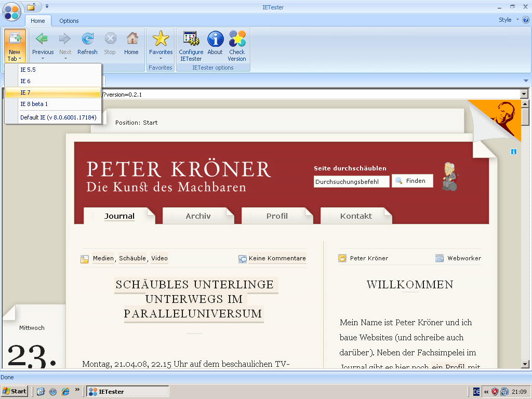Click the blue info icon on page
This screenshot has width=532, height=399.
point(514,152)
